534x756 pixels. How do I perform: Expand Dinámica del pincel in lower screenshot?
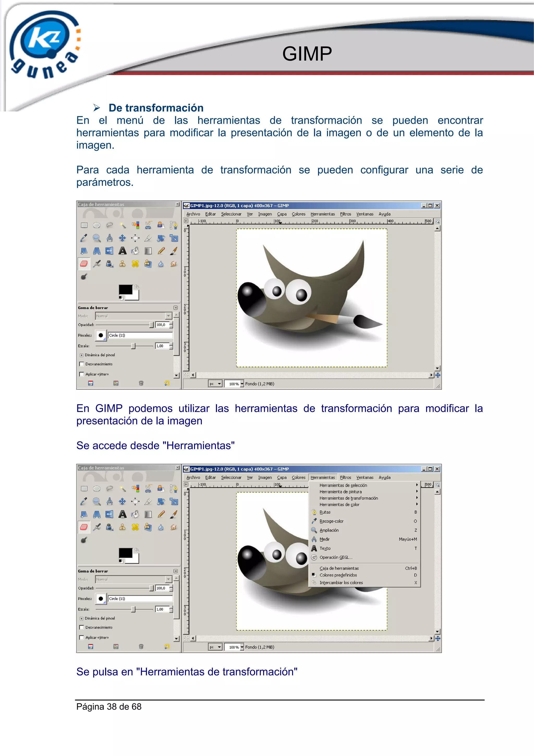coord(82,619)
